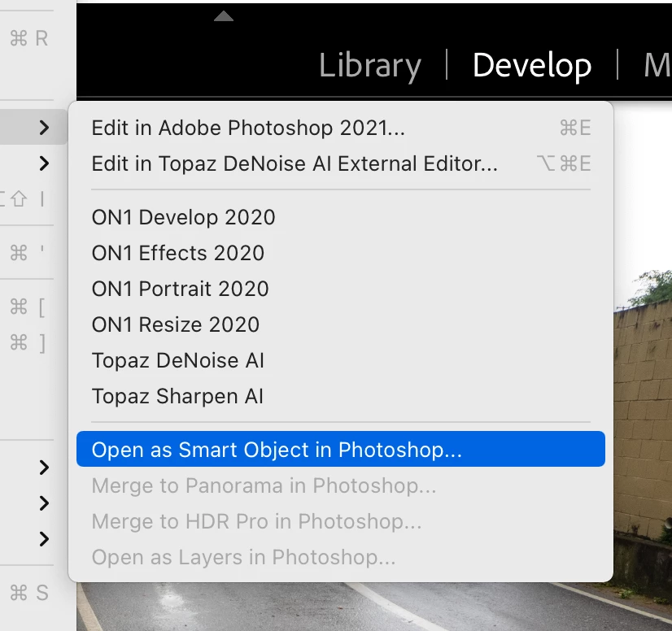This screenshot has height=631, width=672.
Task: Select ON1 Portrait 2020 entry
Action: coord(341,289)
